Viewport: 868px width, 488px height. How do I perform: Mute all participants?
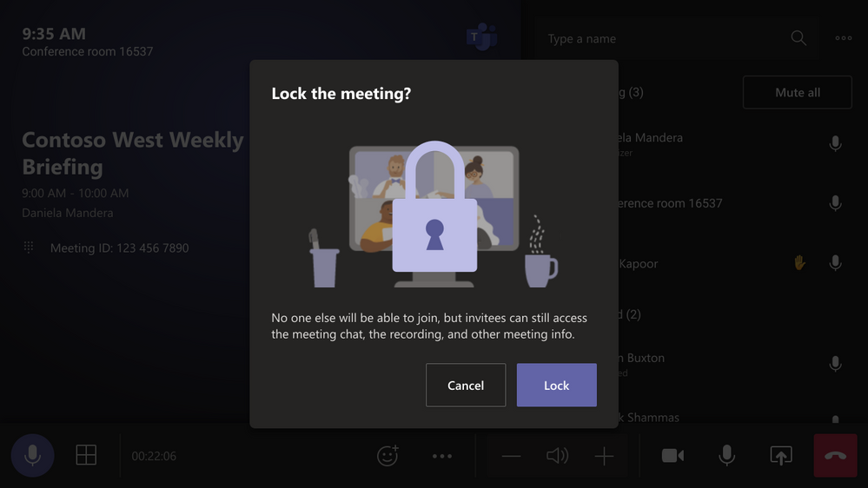[797, 92]
